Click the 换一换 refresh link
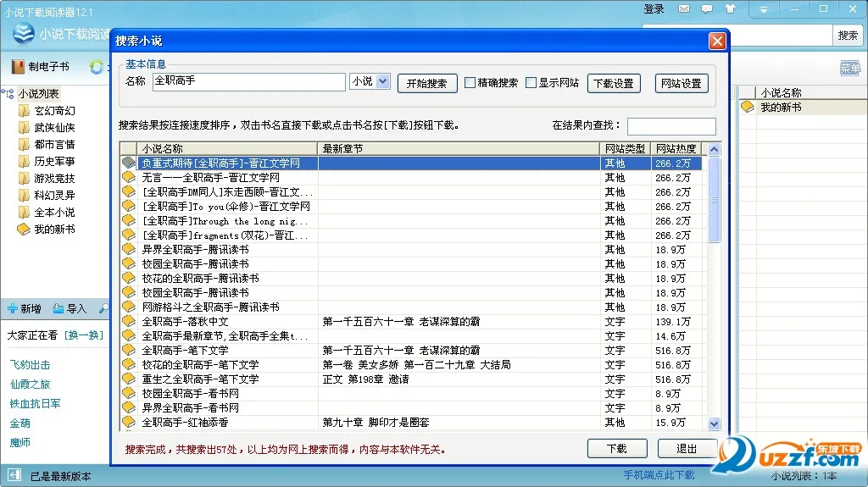This screenshot has width=868, height=487. (x=83, y=335)
